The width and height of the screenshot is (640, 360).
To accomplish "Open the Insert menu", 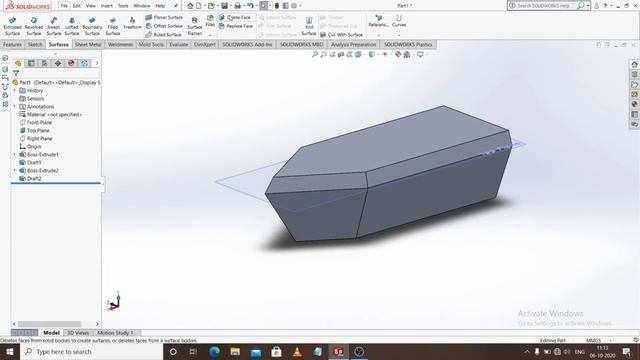I will pos(107,6).
